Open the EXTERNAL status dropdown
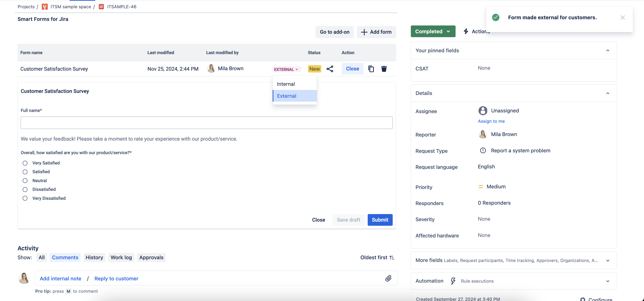The width and height of the screenshot is (644, 301). point(286,69)
